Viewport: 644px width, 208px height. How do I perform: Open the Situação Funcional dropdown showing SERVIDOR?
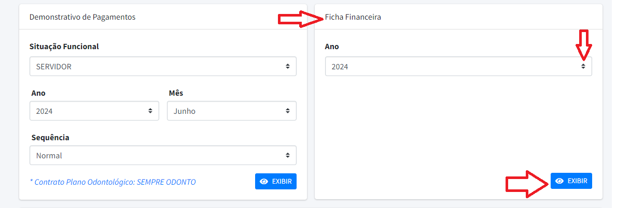pos(156,66)
